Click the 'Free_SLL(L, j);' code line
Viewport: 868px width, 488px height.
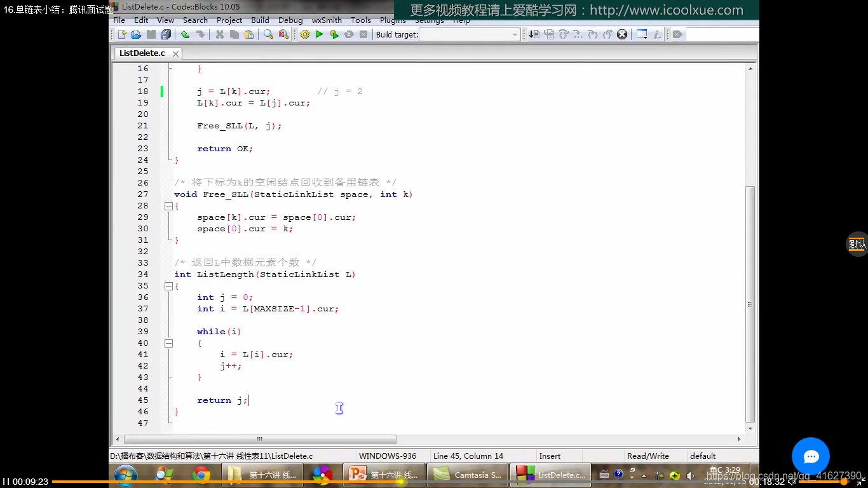click(x=239, y=126)
